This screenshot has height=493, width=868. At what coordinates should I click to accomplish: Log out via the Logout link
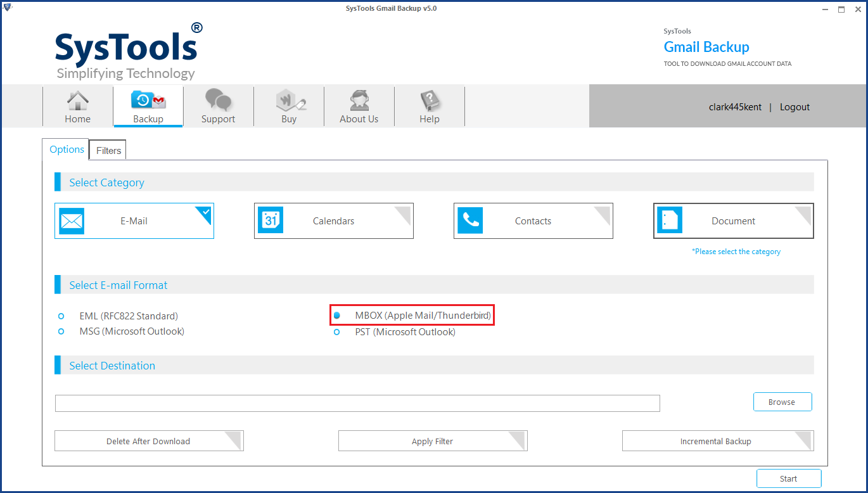pos(795,107)
